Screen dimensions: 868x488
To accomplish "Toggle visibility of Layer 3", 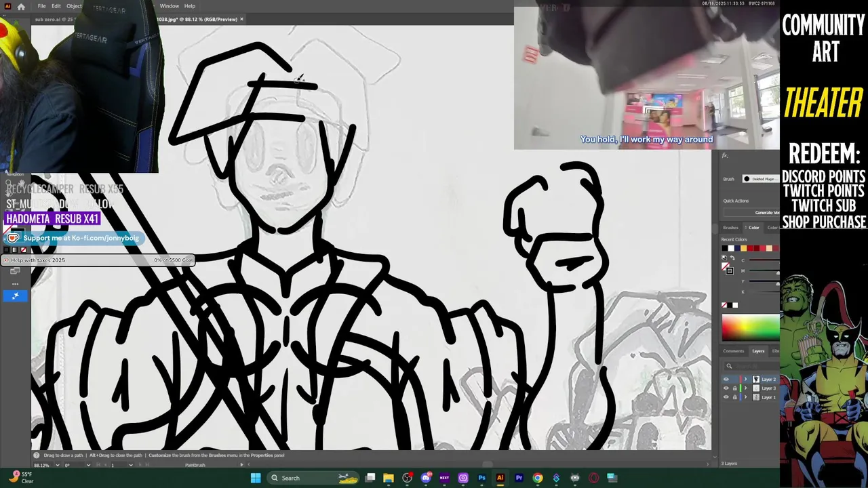I will point(726,388).
